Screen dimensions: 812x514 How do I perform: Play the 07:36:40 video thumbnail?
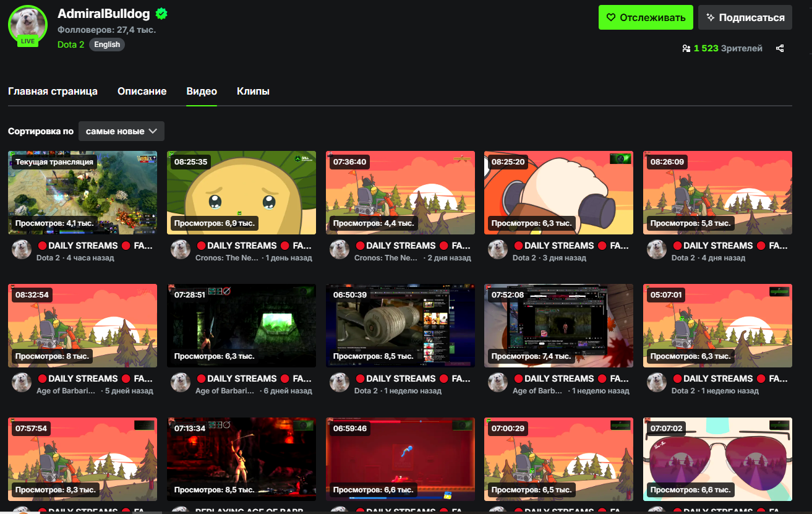point(400,193)
